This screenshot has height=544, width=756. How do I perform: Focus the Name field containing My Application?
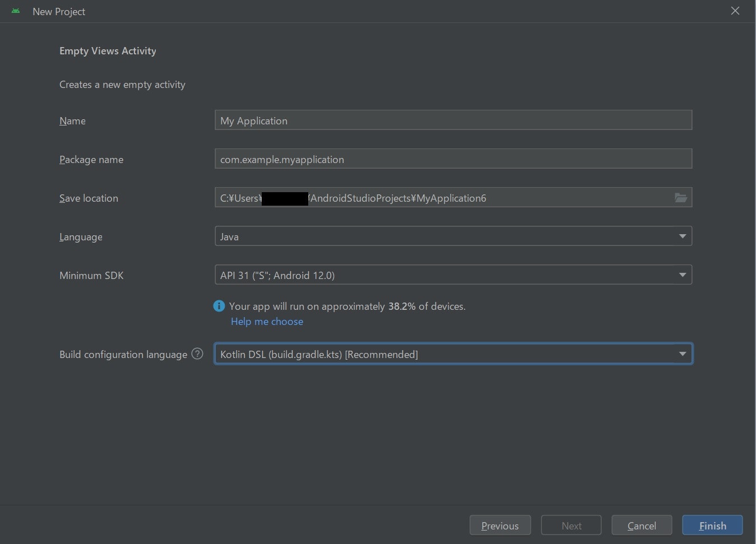click(453, 120)
